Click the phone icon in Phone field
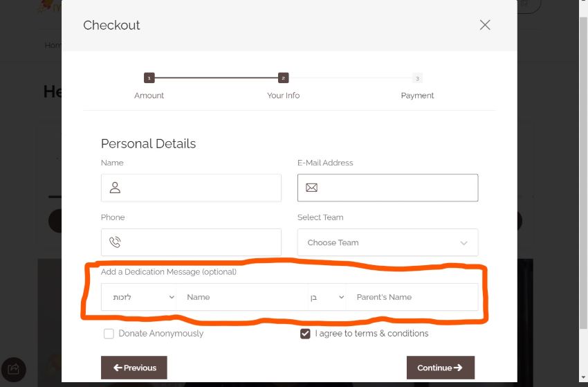This screenshot has width=588, height=387. [116, 242]
